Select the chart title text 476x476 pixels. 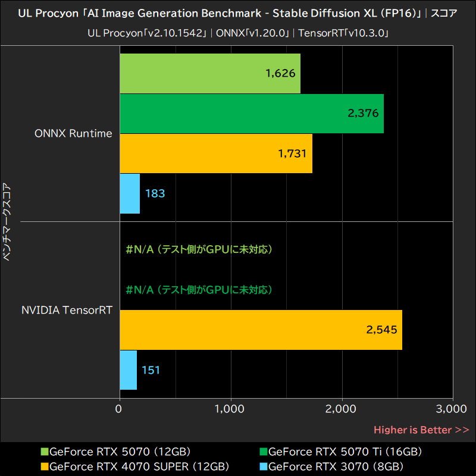(238, 12)
